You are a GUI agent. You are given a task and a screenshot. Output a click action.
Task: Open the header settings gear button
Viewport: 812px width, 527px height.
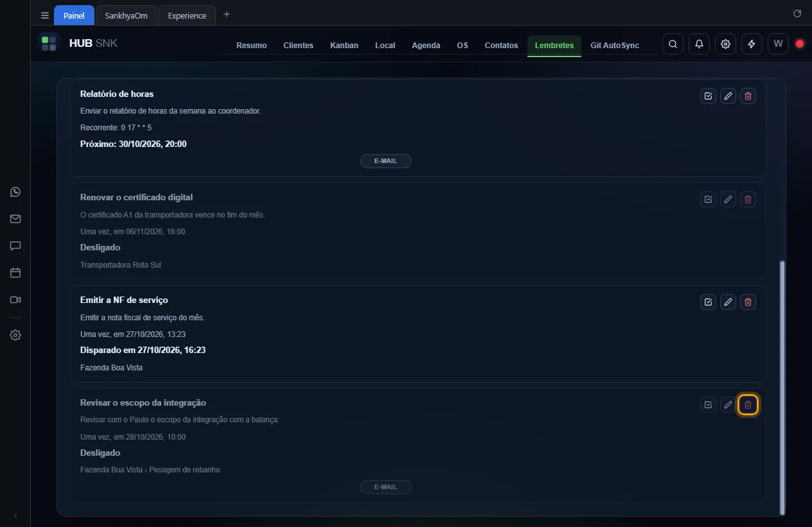[725, 44]
